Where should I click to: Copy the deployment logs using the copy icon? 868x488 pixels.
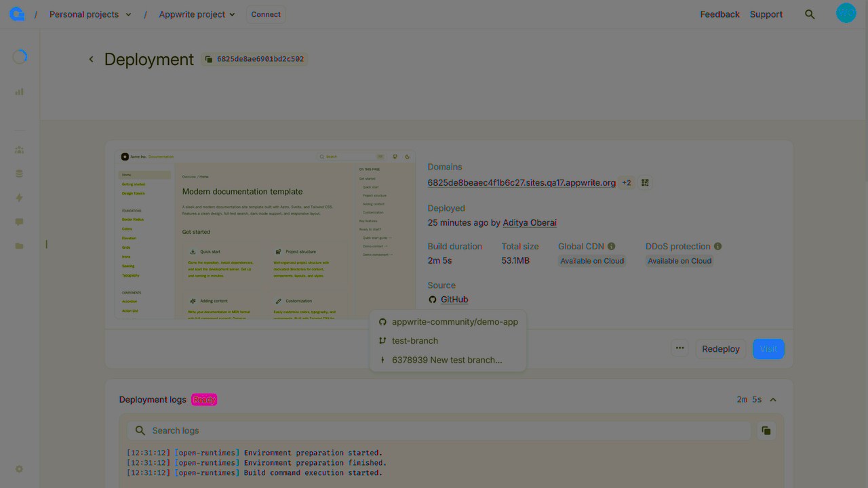pos(766,430)
